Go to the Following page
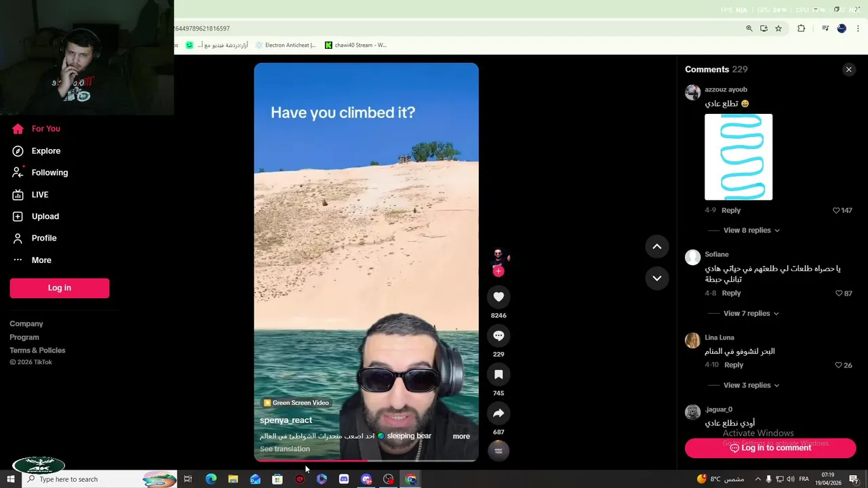The image size is (868, 488). point(50,172)
